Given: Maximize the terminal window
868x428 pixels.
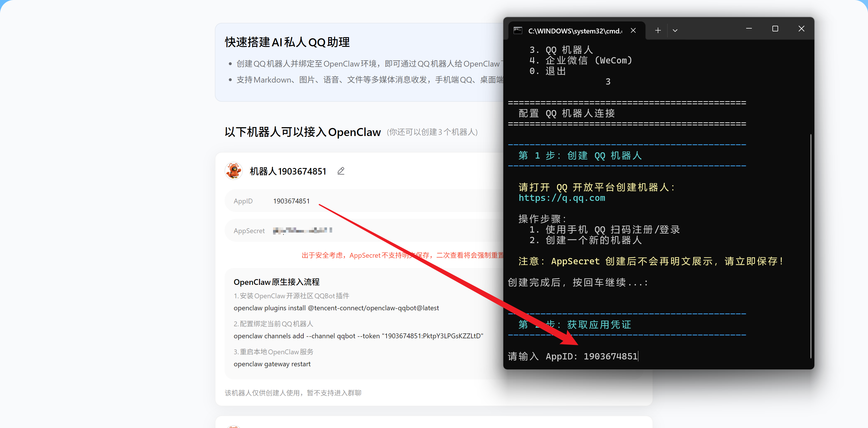Looking at the screenshot, I should pyautogui.click(x=775, y=29).
